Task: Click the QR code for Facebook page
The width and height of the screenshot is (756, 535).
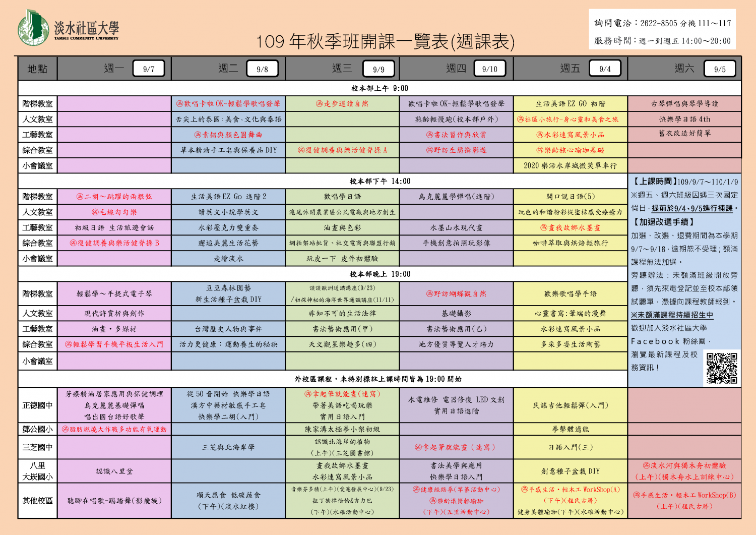Action: coord(722,368)
